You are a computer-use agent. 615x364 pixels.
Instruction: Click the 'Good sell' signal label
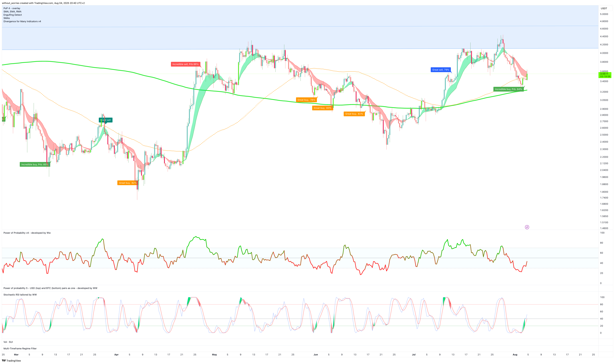pyautogui.click(x=106, y=120)
